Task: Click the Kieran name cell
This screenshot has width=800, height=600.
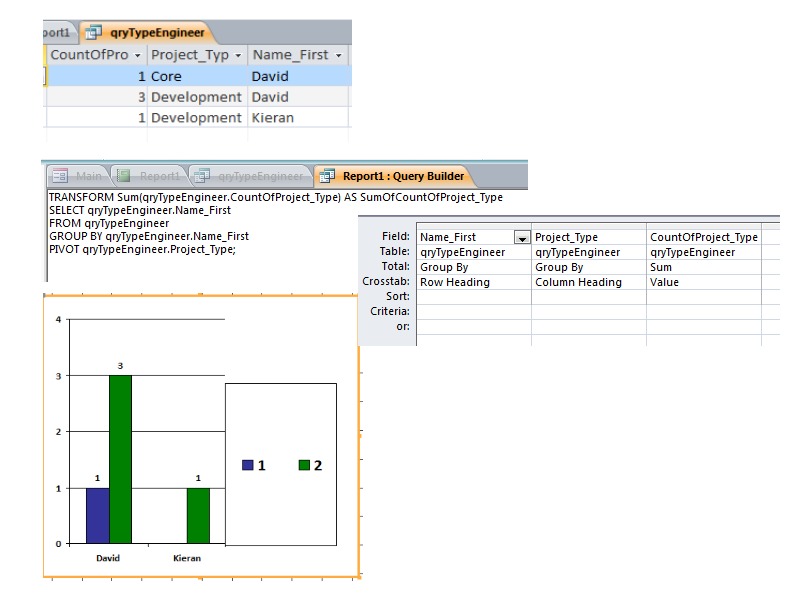Action: 298,118
